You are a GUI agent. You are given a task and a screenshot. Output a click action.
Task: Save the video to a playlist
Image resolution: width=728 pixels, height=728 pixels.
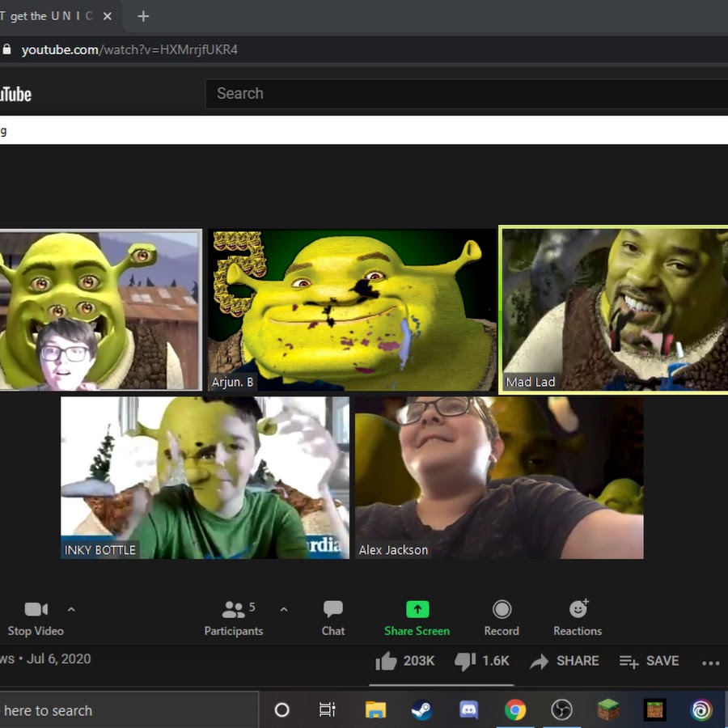click(x=649, y=661)
